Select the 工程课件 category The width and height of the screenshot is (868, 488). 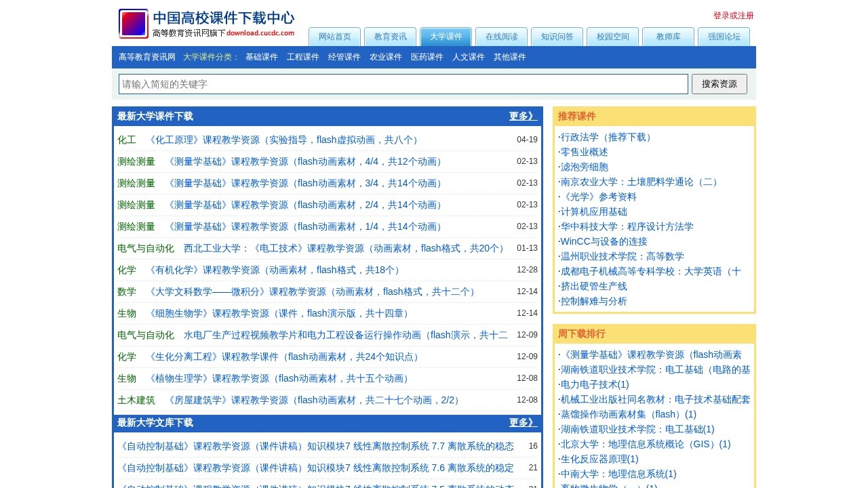pos(303,57)
